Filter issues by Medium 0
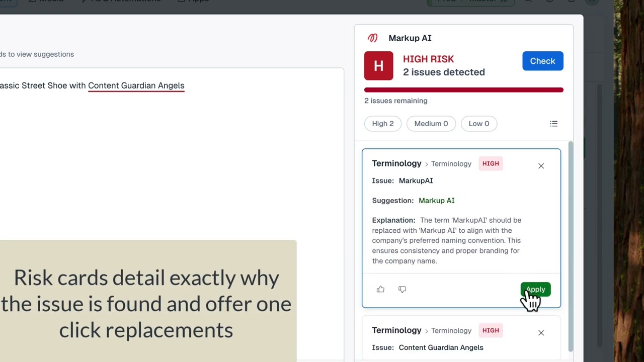This screenshot has width=644, height=362. (x=431, y=124)
